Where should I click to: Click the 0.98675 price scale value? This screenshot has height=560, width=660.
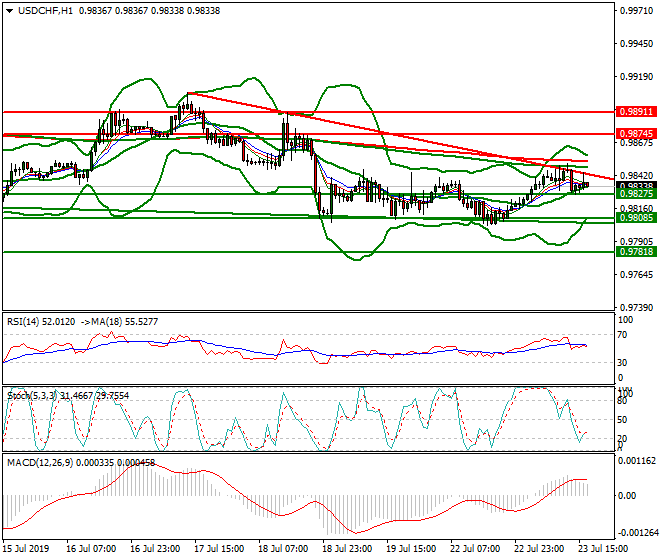(x=636, y=143)
